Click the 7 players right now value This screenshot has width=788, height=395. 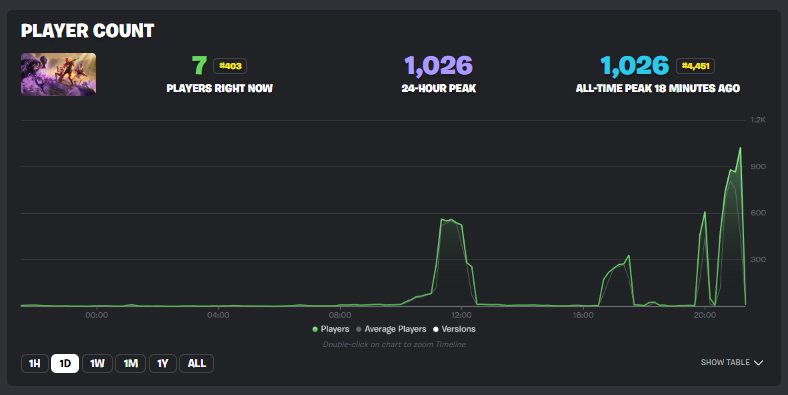click(200, 66)
